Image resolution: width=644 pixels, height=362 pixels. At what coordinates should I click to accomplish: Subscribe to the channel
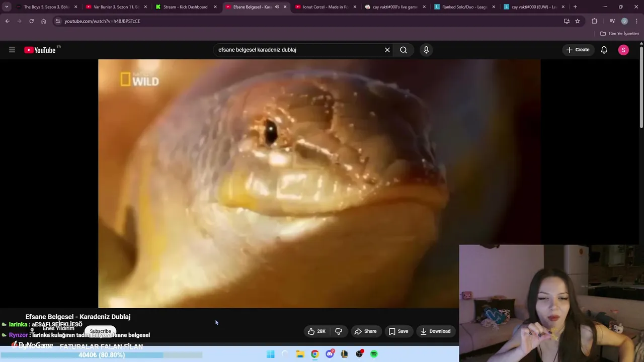[100, 331]
